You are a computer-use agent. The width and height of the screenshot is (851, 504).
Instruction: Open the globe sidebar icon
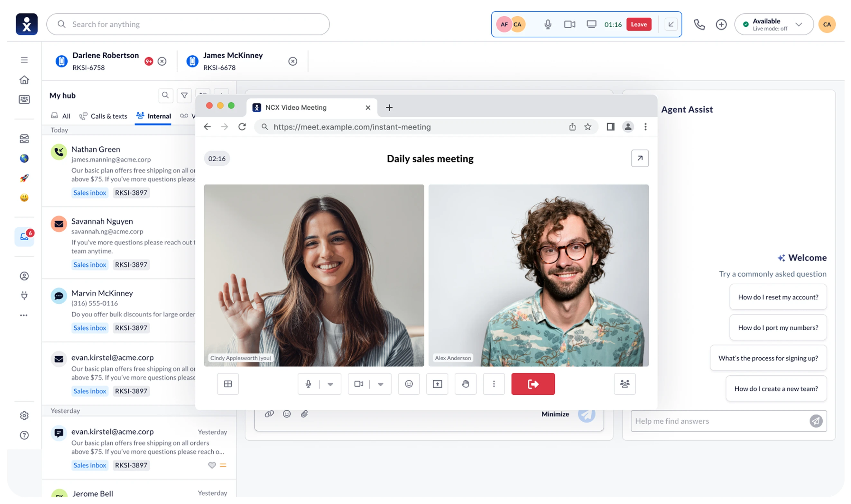point(24,158)
